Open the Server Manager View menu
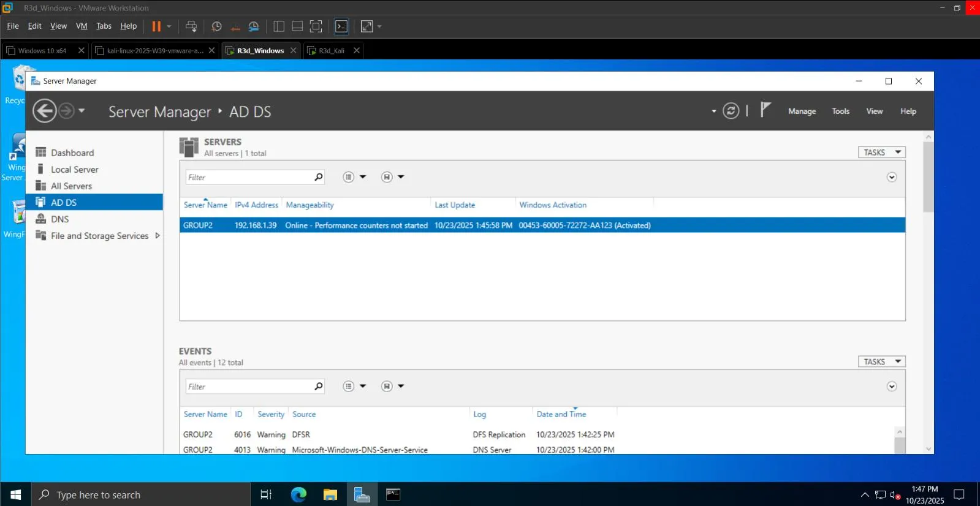The width and height of the screenshot is (980, 506). [x=875, y=111]
